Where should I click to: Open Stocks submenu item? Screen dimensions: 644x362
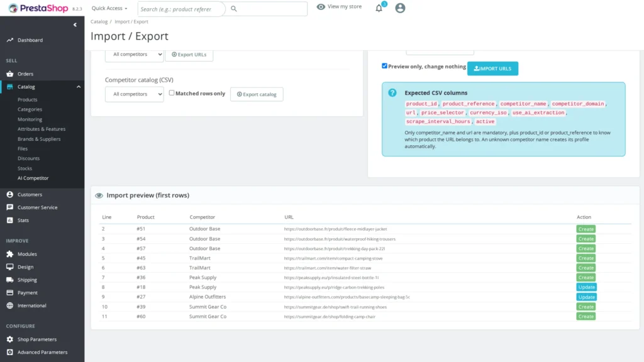click(x=25, y=168)
